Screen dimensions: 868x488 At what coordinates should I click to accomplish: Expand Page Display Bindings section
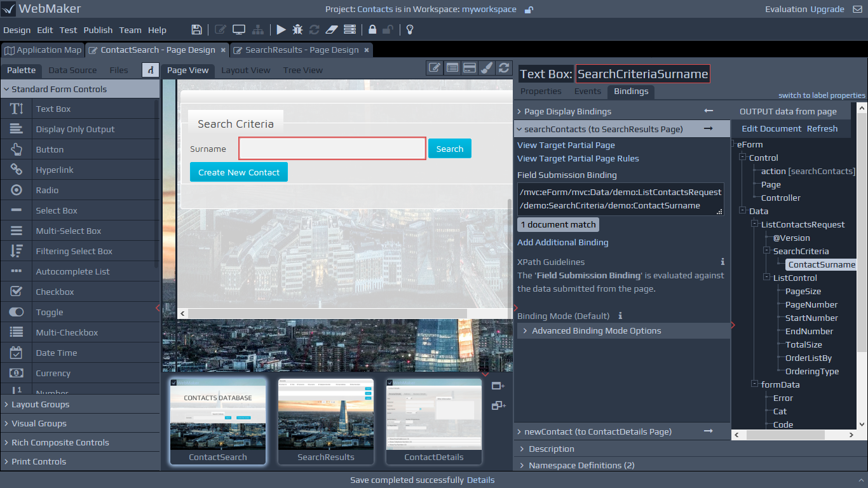[622, 111]
